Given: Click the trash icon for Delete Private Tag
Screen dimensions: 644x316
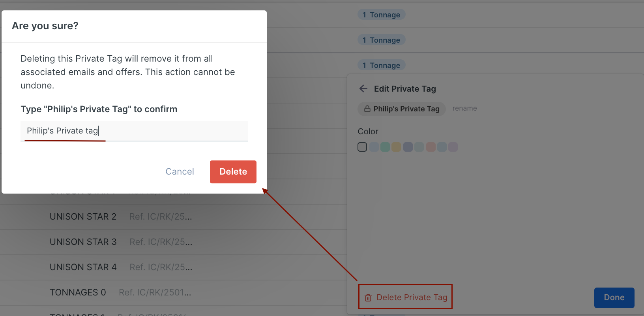Looking at the screenshot, I should (368, 298).
